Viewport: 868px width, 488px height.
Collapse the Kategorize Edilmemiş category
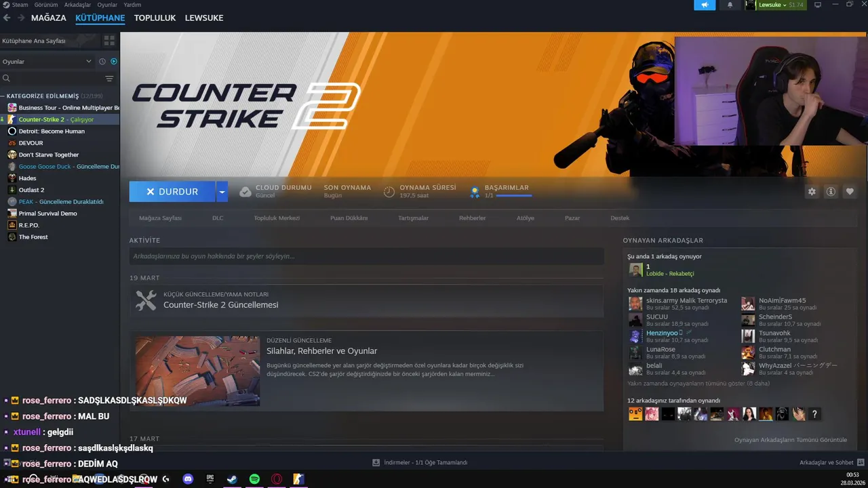click(x=3, y=96)
